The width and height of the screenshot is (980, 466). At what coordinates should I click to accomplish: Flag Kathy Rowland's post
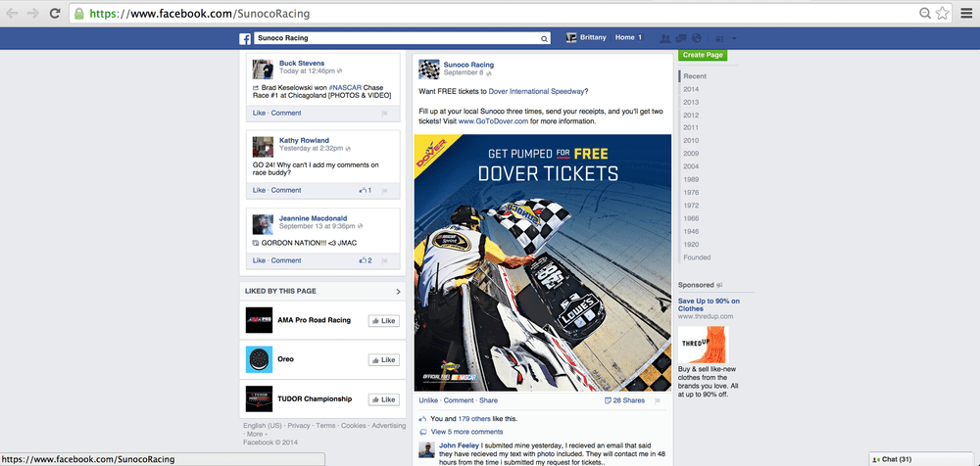click(x=384, y=191)
